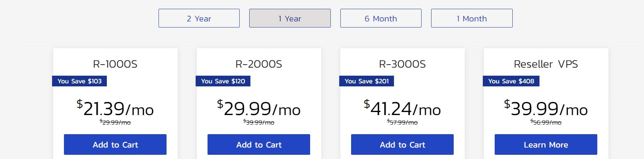Switch to 1 Month billing
The width and height of the screenshot is (644, 159).
pos(472,18)
